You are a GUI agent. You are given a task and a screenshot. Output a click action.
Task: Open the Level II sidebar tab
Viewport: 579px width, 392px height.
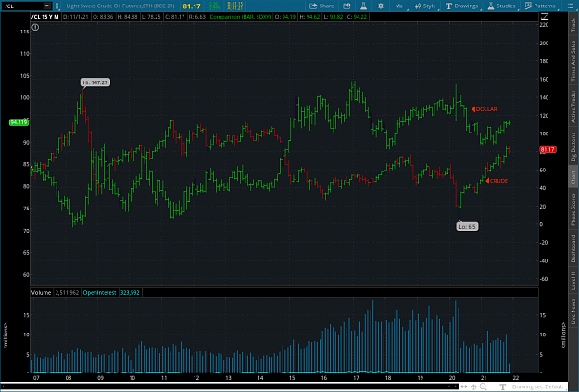[573, 281]
